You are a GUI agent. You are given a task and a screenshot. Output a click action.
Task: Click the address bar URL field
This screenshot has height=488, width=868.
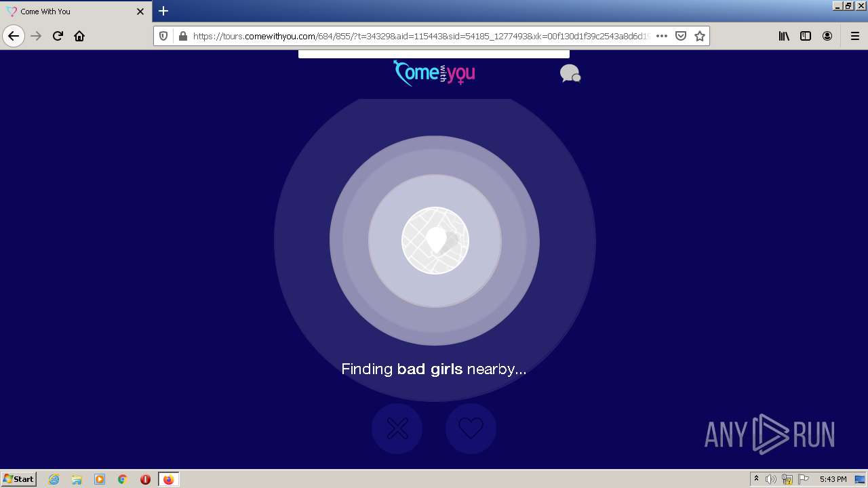click(420, 36)
